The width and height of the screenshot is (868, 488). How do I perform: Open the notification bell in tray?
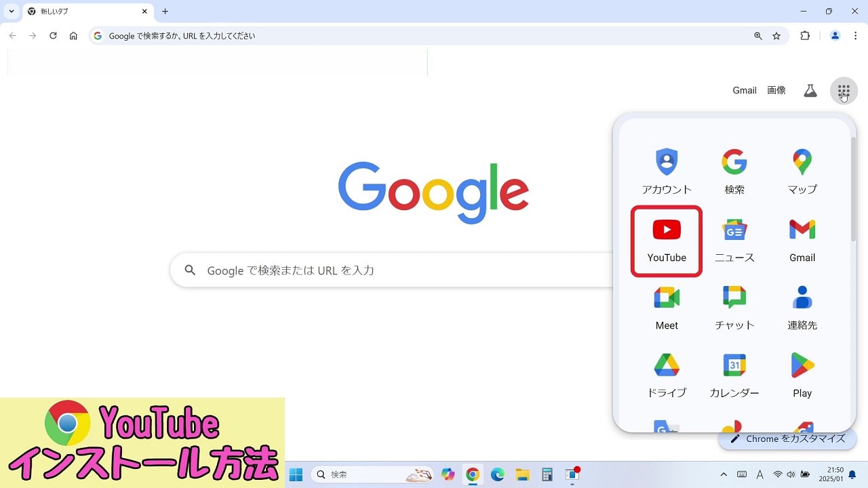click(x=852, y=474)
